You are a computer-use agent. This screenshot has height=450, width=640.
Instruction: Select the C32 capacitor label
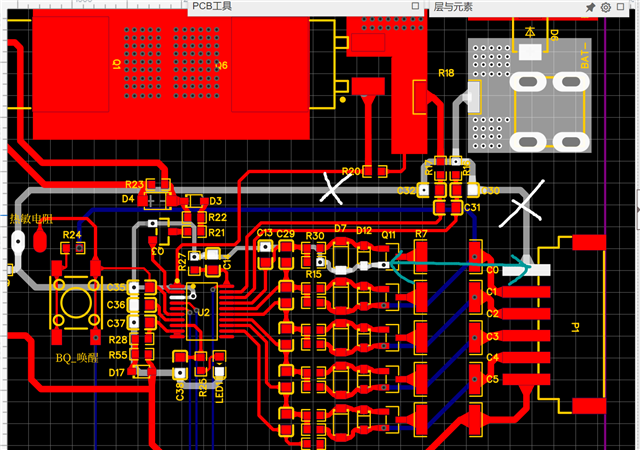[x=406, y=191]
